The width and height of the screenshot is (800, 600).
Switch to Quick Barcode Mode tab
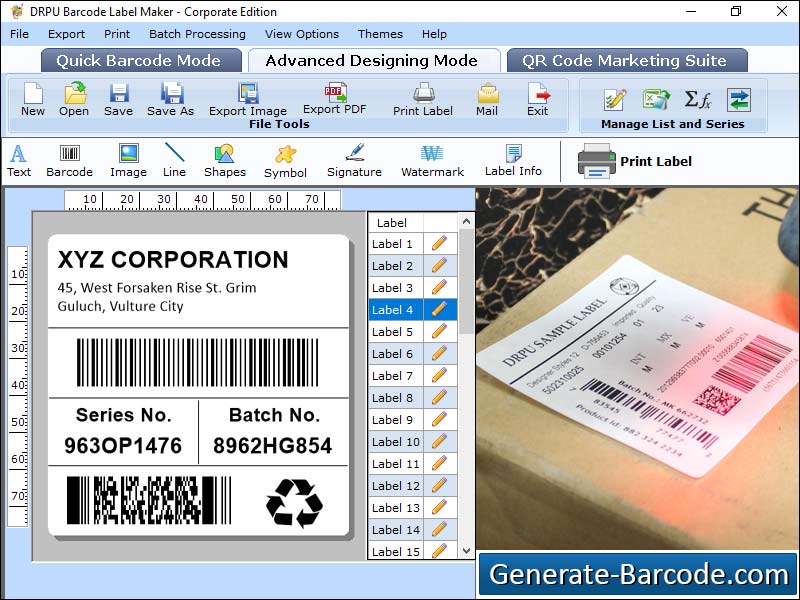click(x=140, y=60)
